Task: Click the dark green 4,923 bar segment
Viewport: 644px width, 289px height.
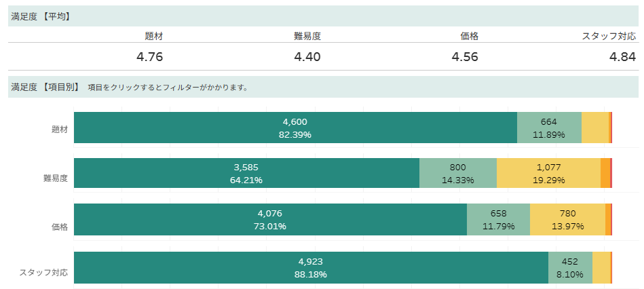Action: (x=311, y=267)
